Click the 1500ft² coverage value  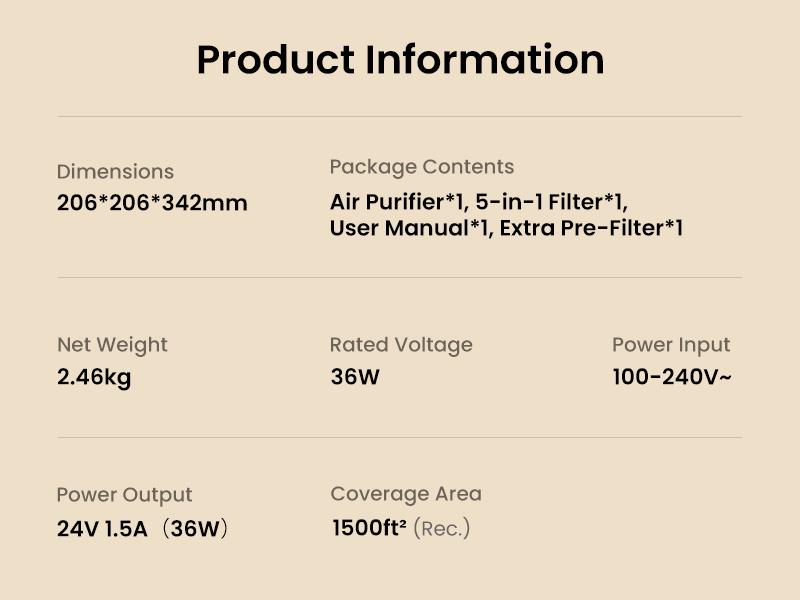pos(369,528)
